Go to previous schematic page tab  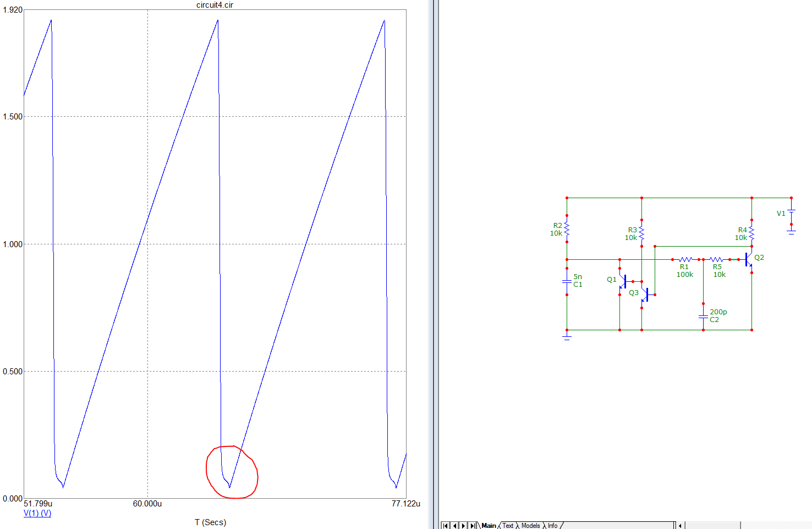tap(454, 526)
